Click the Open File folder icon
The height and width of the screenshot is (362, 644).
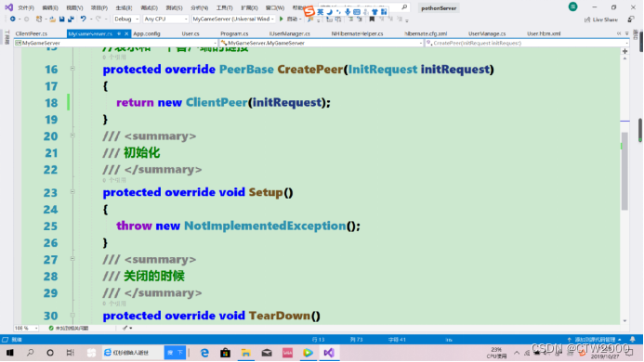pyautogui.click(x=53, y=19)
